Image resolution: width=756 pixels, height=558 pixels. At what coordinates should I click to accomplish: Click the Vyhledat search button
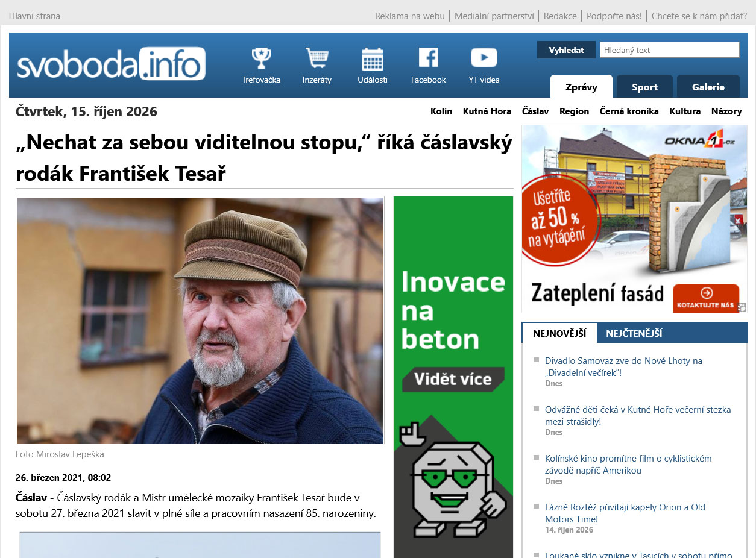point(566,50)
